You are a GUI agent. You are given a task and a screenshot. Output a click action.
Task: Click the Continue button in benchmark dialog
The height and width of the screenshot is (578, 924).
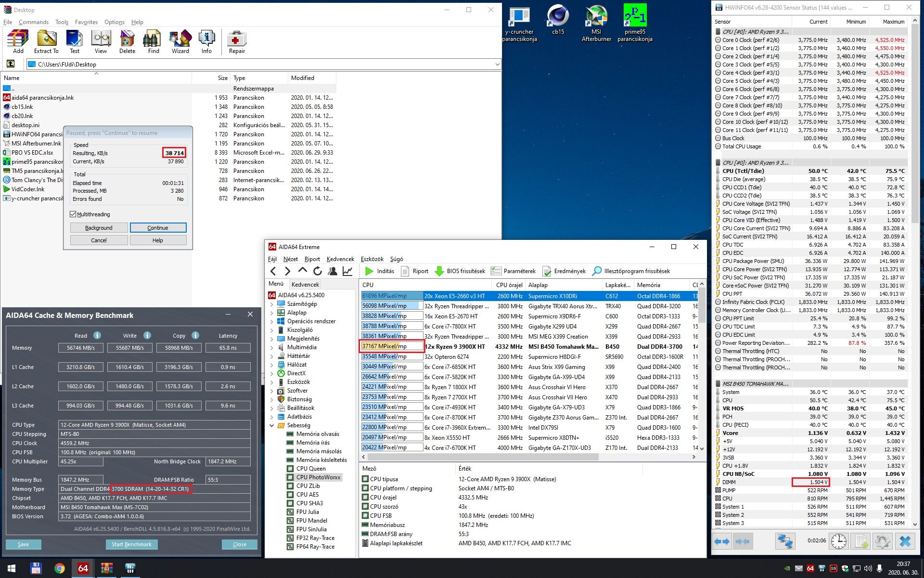(x=158, y=228)
